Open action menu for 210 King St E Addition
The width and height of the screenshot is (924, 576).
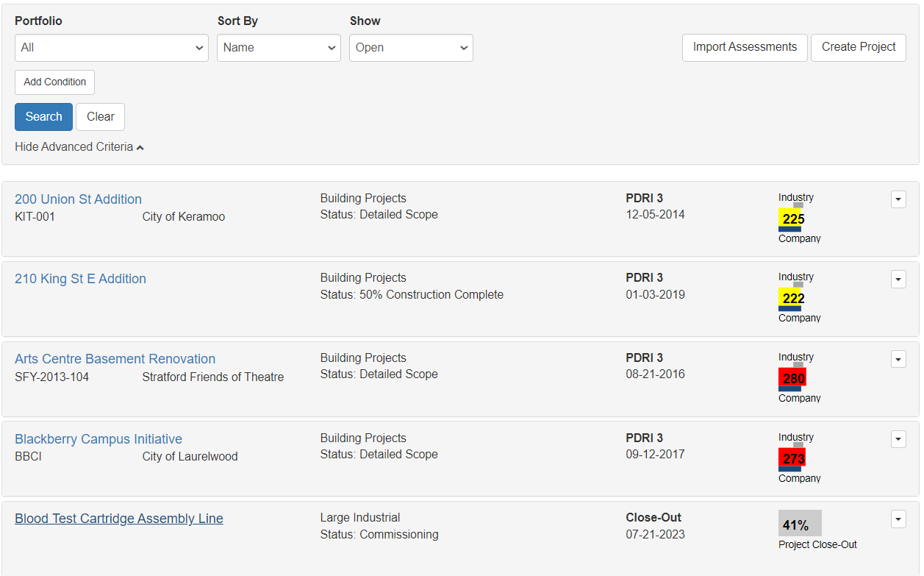[898, 279]
